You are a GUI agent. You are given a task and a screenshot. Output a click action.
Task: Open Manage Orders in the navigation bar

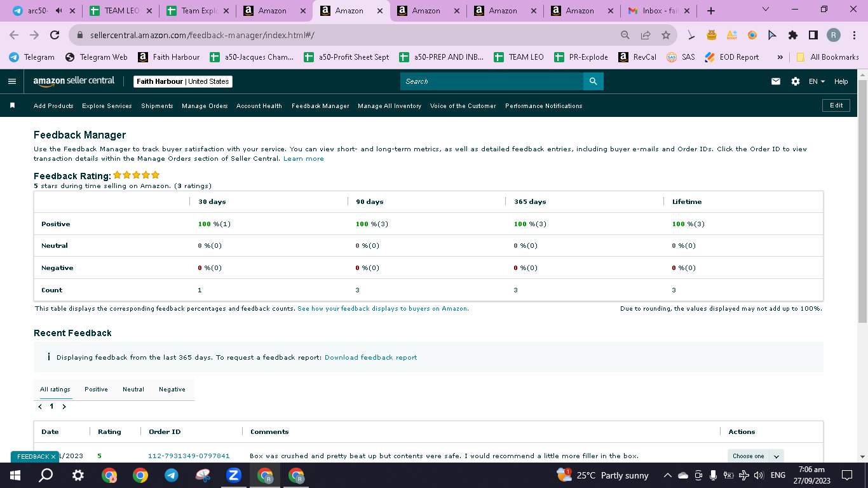pyautogui.click(x=205, y=106)
